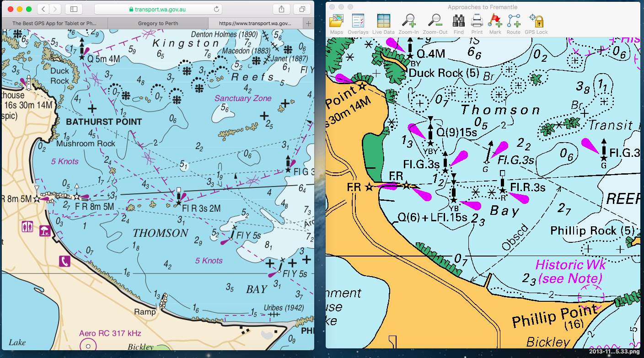Click Safari's forward arrow button

55,9
